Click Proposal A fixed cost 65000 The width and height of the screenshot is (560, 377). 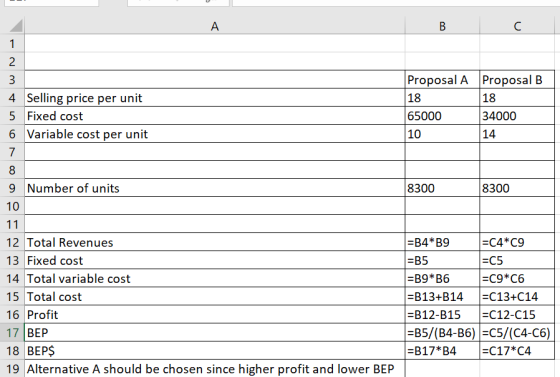[442, 116]
